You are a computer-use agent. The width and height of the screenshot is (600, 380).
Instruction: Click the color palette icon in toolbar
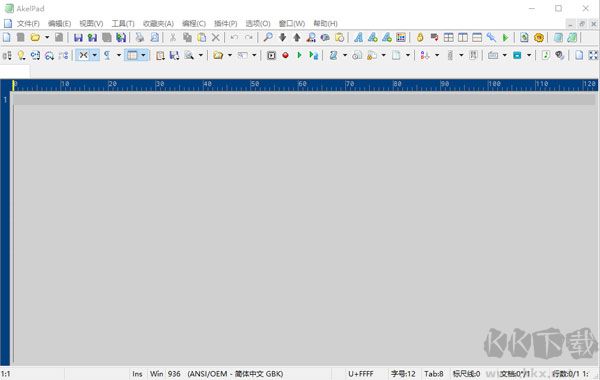(x=401, y=37)
